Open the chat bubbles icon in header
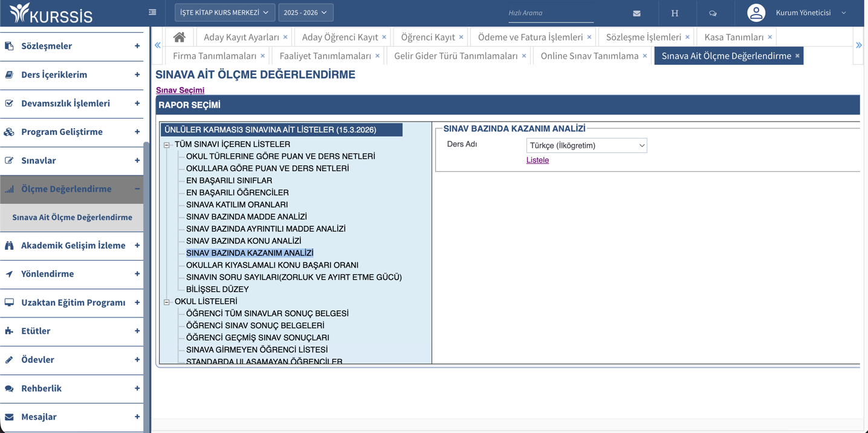Viewport: 868px width, 433px height. pyautogui.click(x=713, y=13)
